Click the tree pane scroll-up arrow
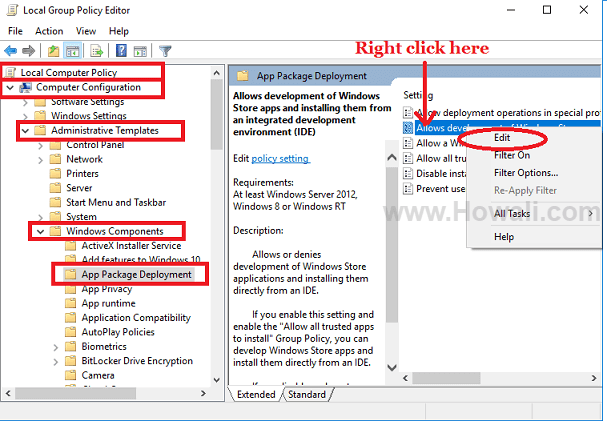 217,73
